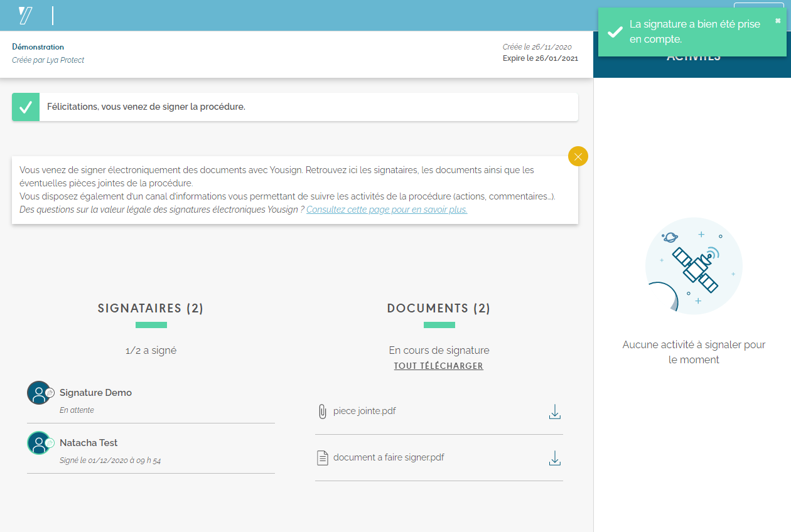The width and height of the screenshot is (791, 532).
Task: Open the document a faire signer.pdf file name
Action: 389,457
